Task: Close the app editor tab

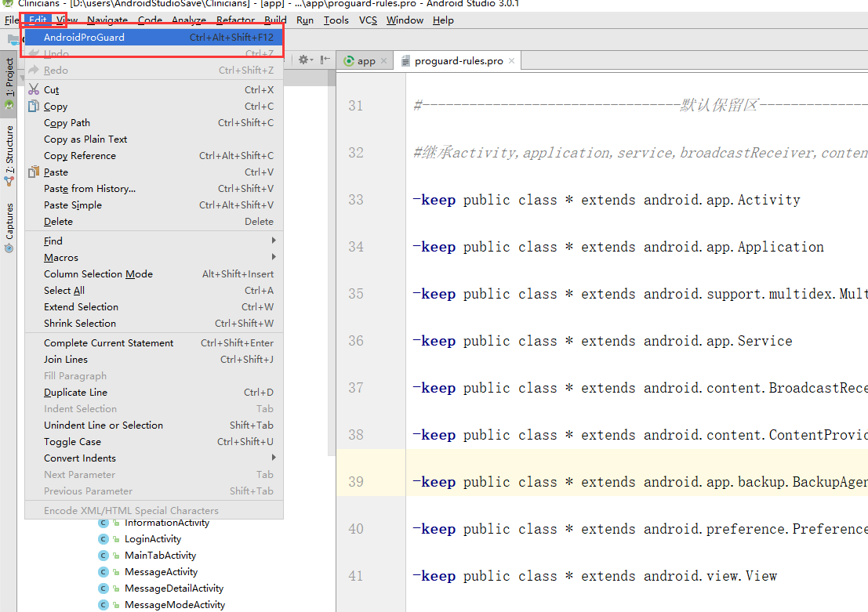Action: (383, 61)
